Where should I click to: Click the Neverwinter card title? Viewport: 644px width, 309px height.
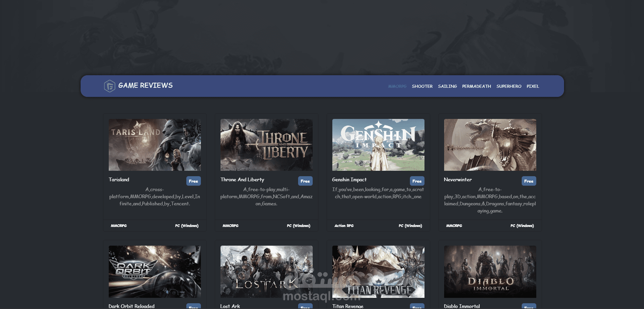[458, 180]
